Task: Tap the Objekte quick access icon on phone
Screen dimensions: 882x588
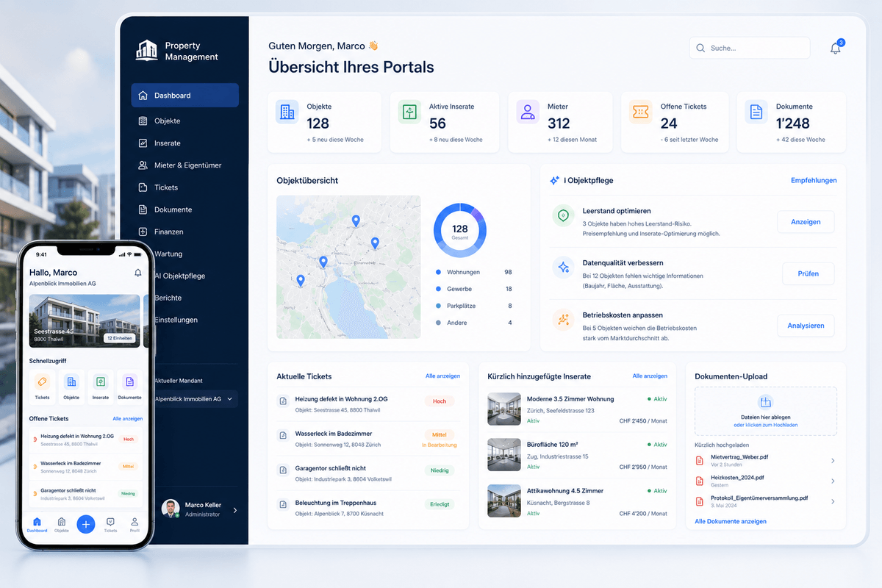Action: pos(71,381)
